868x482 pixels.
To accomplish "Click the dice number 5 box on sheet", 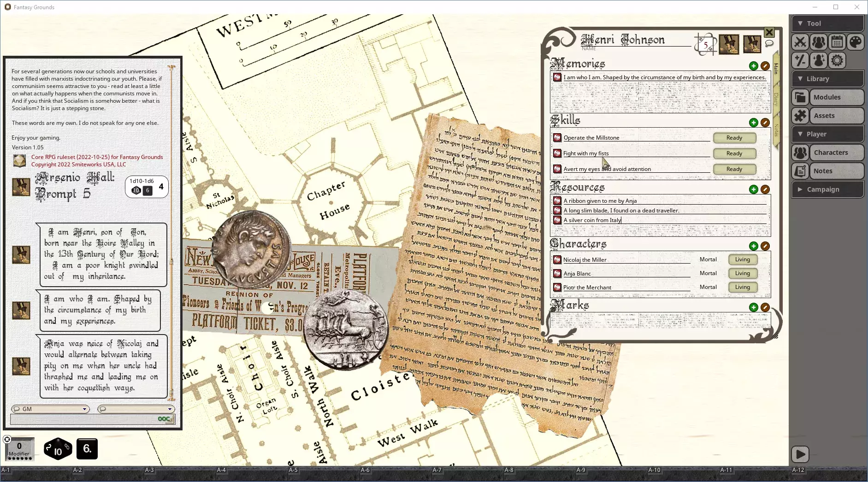I will click(x=705, y=45).
